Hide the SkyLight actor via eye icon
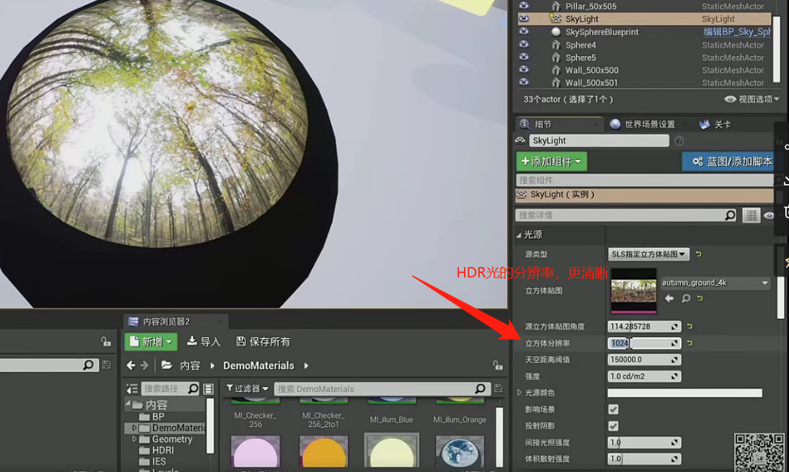The width and height of the screenshot is (789, 472). coord(523,19)
